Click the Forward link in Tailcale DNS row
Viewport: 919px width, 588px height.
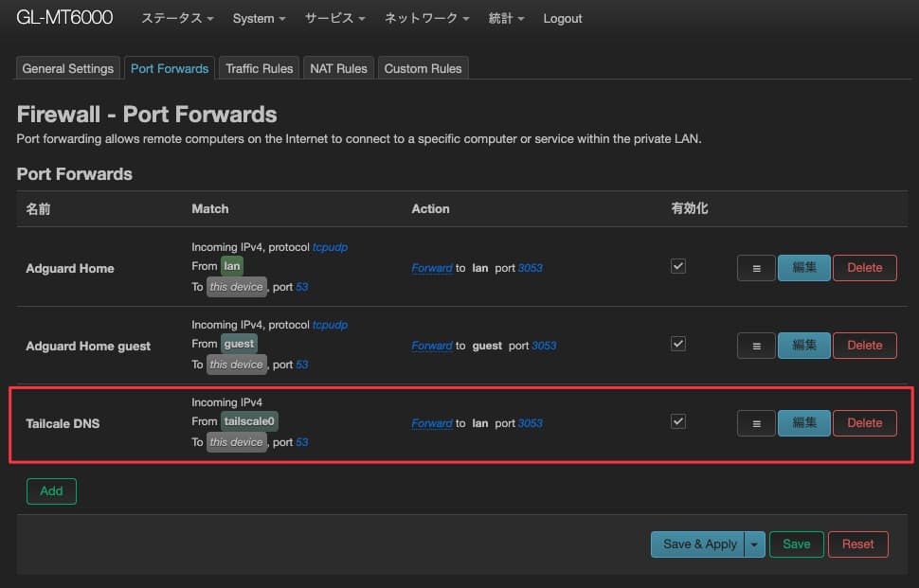coord(431,423)
